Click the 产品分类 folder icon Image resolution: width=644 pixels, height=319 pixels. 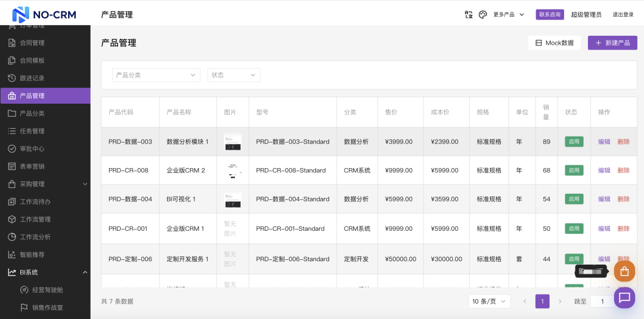(12, 113)
